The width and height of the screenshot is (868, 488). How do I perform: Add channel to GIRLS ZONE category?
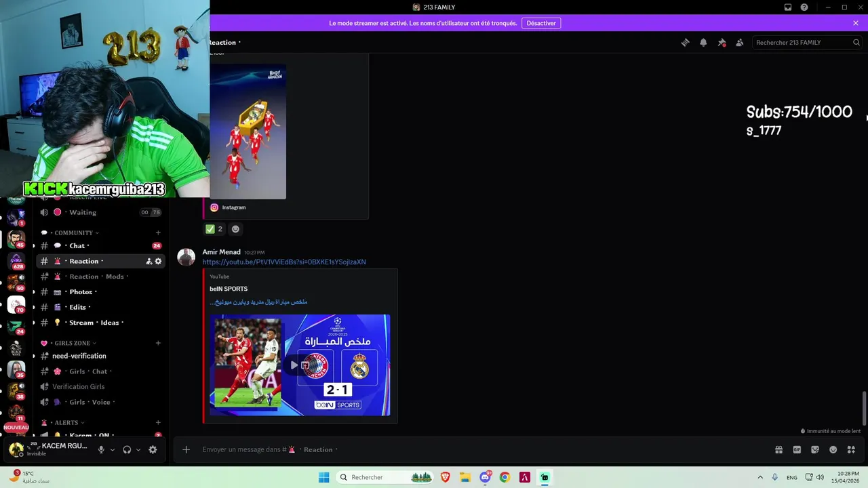[158, 343]
